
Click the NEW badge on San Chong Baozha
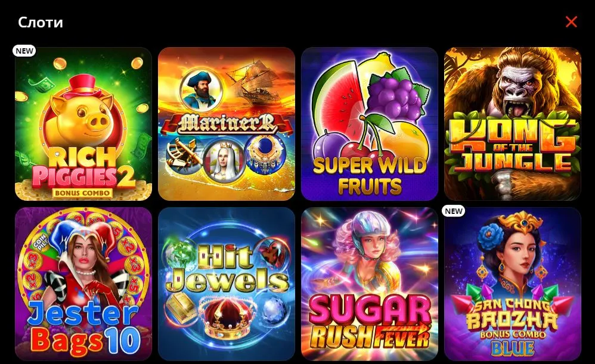pos(454,211)
